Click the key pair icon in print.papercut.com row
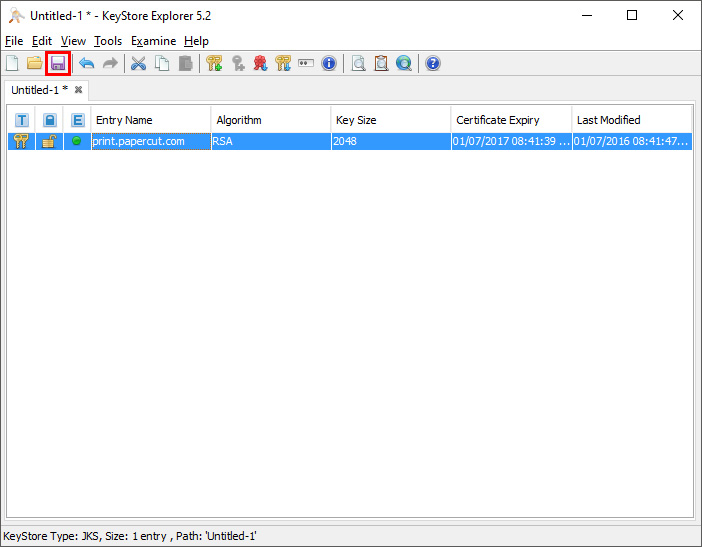The width and height of the screenshot is (702, 547). [21, 141]
